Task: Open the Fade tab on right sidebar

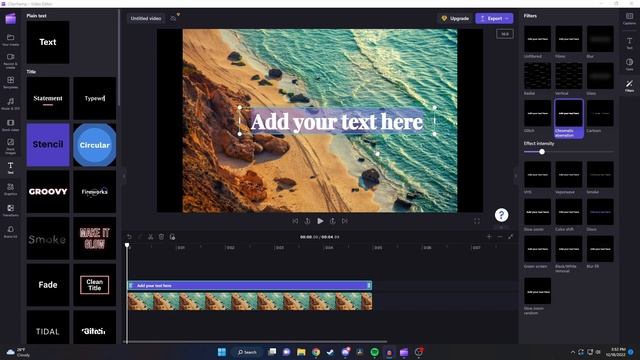Action: point(629,64)
